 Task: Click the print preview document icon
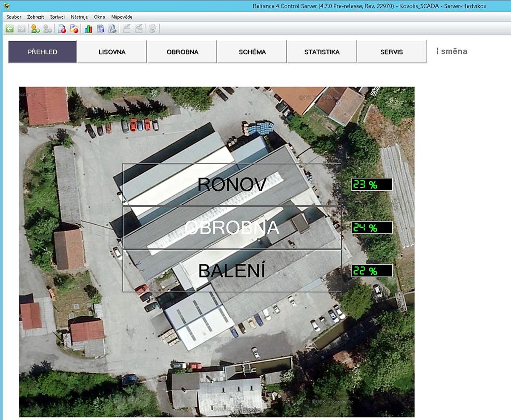point(112,29)
